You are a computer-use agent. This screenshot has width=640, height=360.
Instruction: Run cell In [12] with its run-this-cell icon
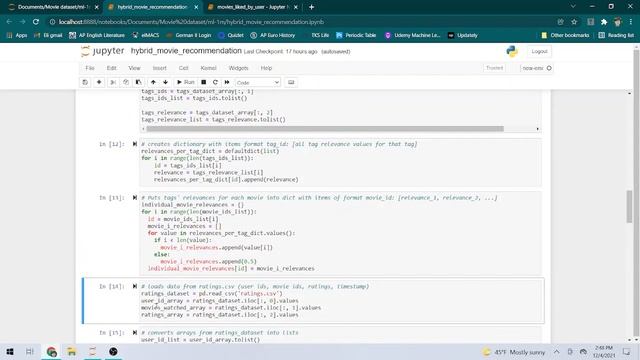click(x=135, y=144)
